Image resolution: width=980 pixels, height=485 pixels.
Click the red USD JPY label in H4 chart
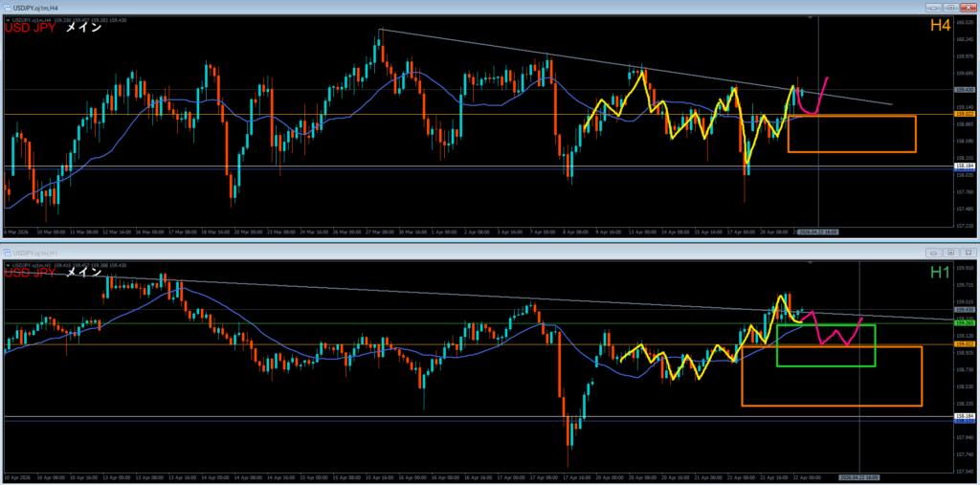click(30, 27)
